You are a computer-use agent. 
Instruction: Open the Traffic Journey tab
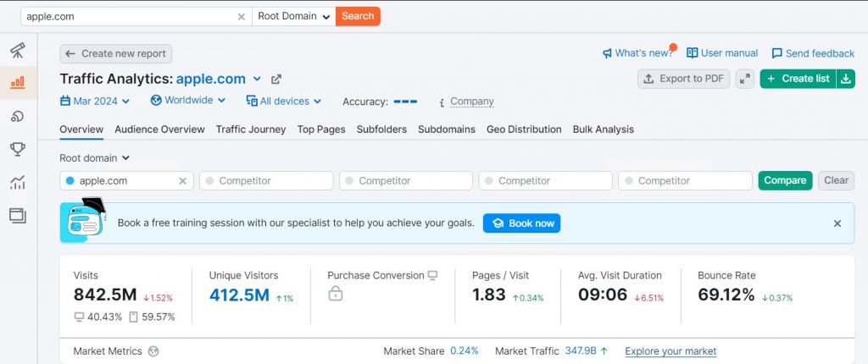coord(251,130)
